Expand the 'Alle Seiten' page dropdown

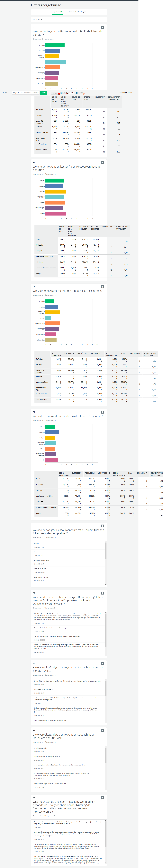pyautogui.click(x=37, y=20)
